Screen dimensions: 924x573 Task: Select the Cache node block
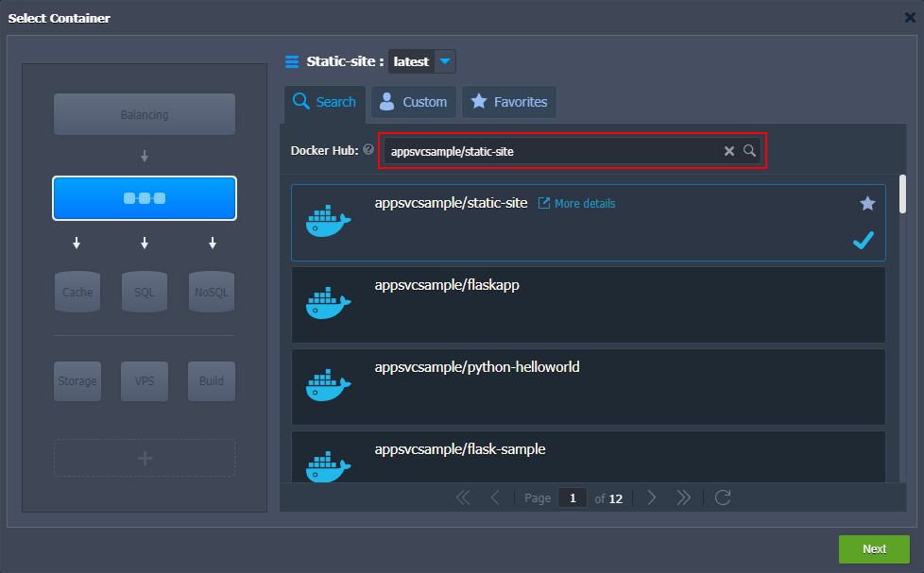pyautogui.click(x=77, y=292)
